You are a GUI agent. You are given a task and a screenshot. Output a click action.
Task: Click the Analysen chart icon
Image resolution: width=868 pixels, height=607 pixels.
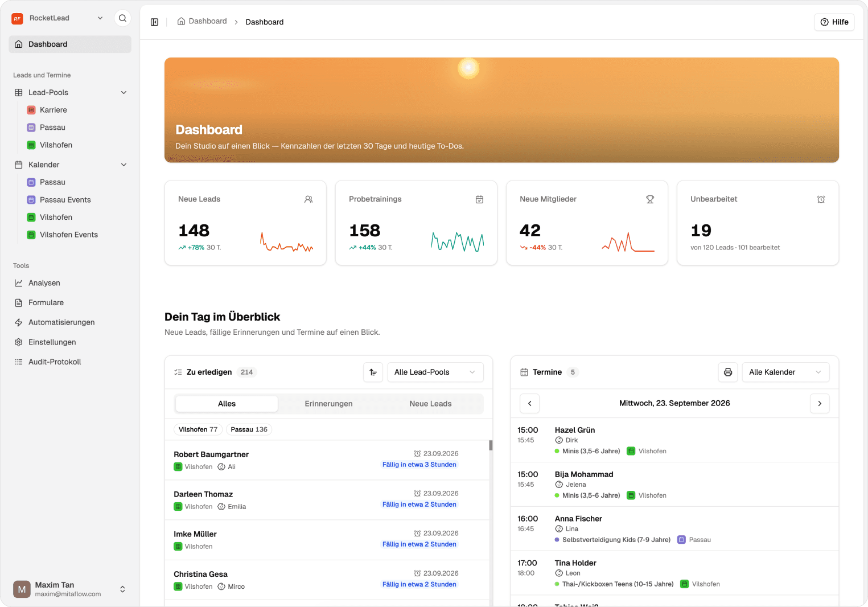(x=19, y=283)
